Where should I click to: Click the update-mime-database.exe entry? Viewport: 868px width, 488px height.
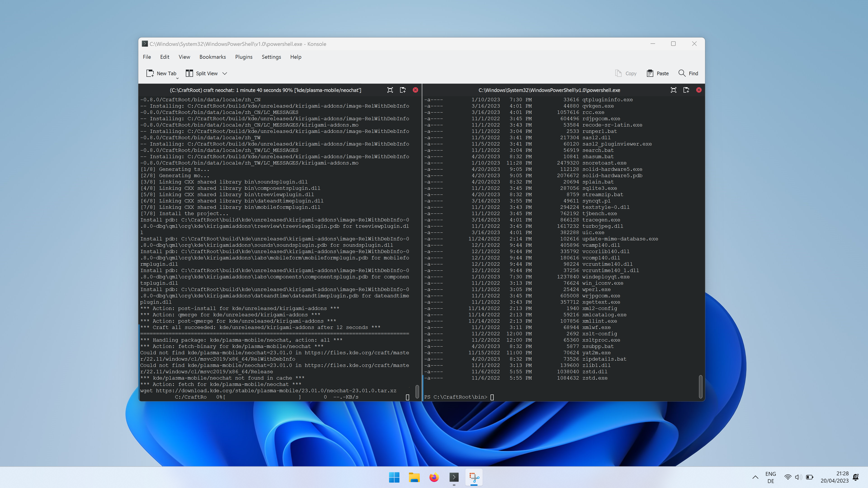pyautogui.click(x=620, y=239)
